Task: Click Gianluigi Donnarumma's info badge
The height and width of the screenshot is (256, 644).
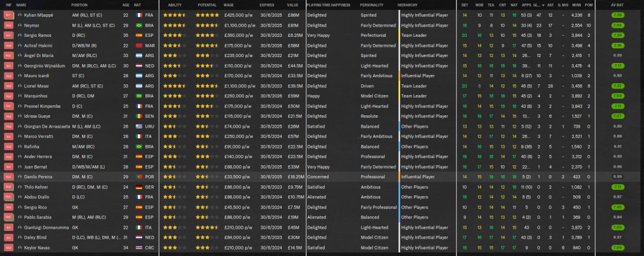Action: coord(9,227)
